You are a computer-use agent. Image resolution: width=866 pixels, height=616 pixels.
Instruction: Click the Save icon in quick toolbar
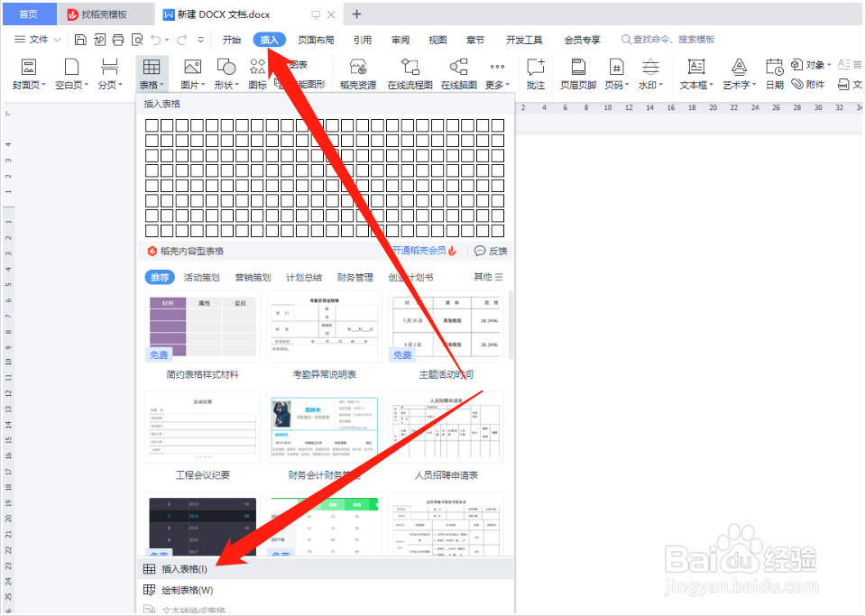80,40
